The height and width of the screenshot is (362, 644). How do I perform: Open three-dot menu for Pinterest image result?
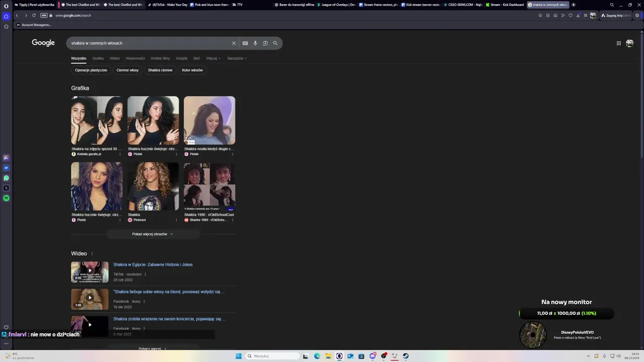[x=176, y=220]
